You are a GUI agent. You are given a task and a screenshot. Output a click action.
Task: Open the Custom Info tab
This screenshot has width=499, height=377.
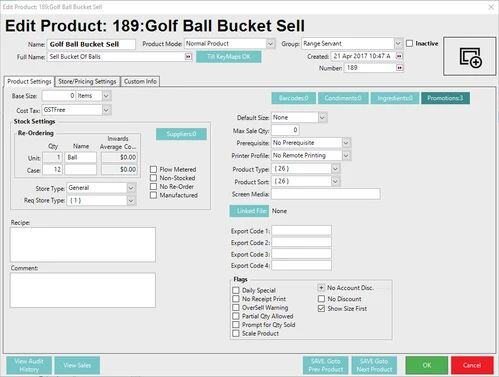point(140,82)
